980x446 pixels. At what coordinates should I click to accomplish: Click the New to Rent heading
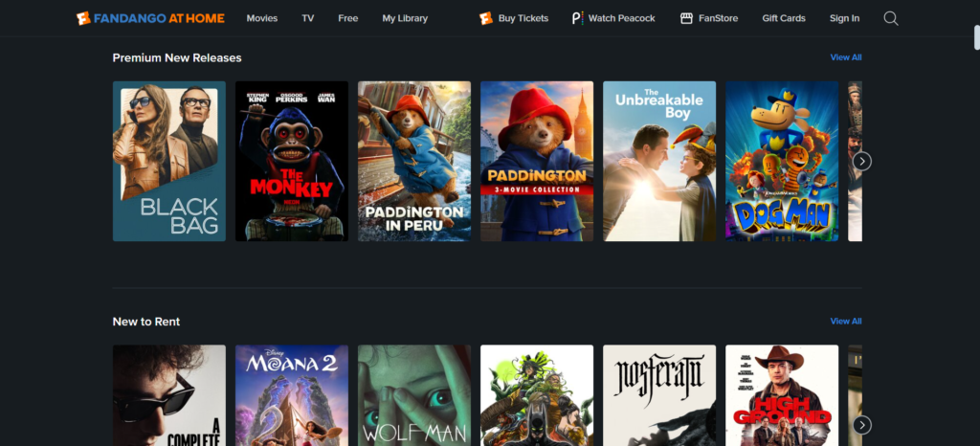point(146,322)
